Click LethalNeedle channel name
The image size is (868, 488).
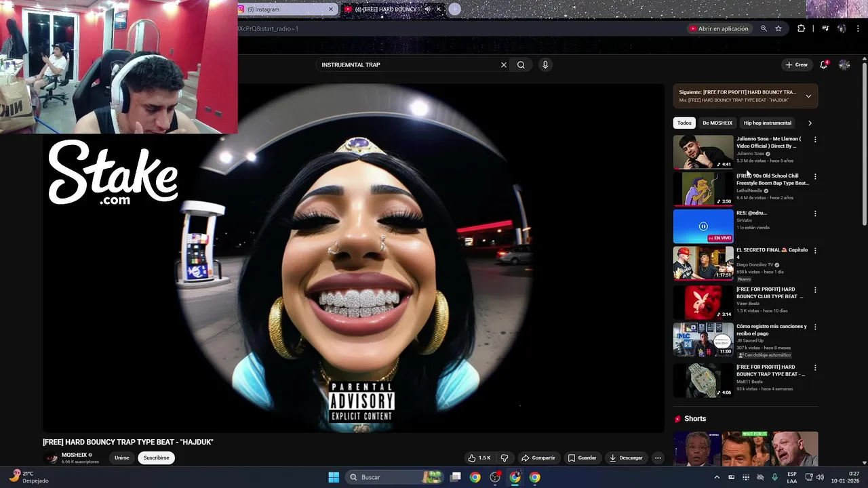pyautogui.click(x=749, y=190)
